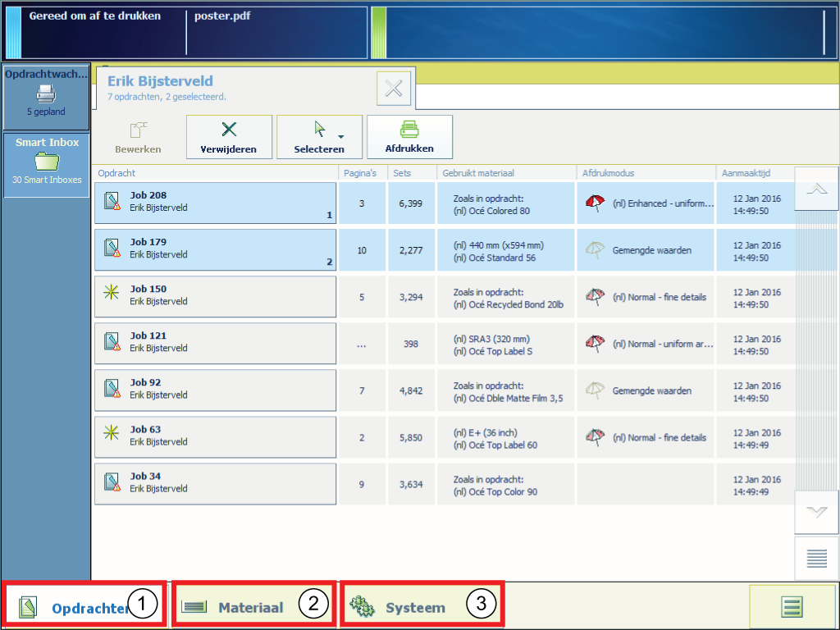Click the 6,399 sets value
Image resolution: width=840 pixels, height=630 pixels.
pos(411,203)
